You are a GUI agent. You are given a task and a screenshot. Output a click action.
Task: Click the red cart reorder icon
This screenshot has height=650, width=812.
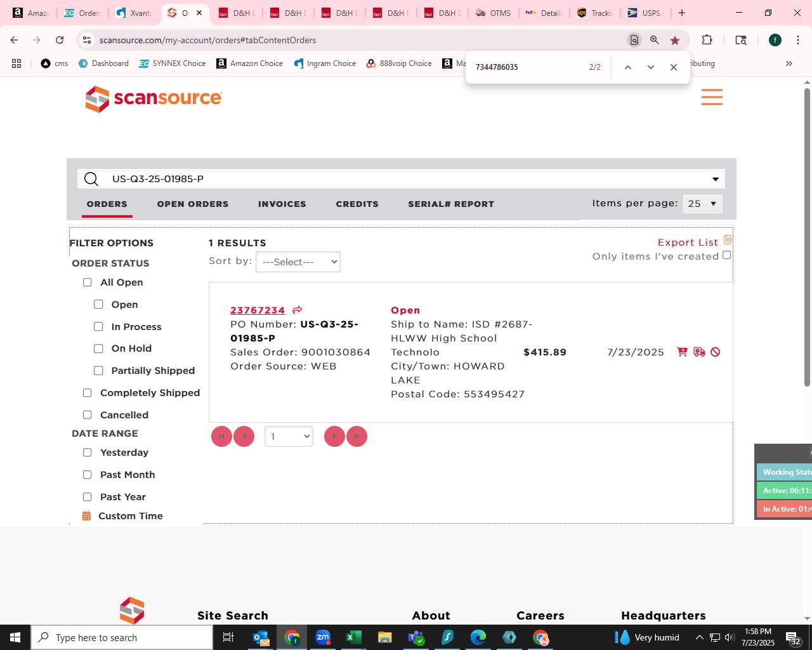coord(683,352)
